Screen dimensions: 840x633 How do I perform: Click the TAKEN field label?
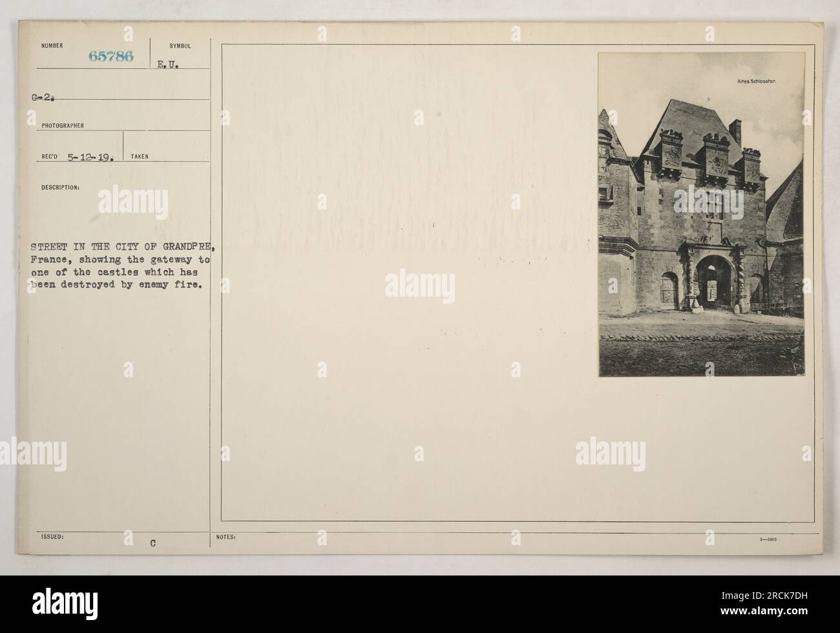(x=140, y=157)
